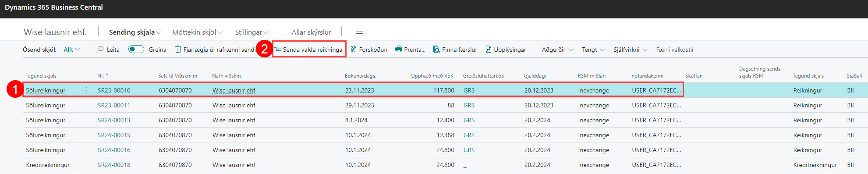Click the trash icon for Fjarlægja úr rafrænni sendingu
Viewport: 868px width, 174px height.
pyautogui.click(x=178, y=50)
